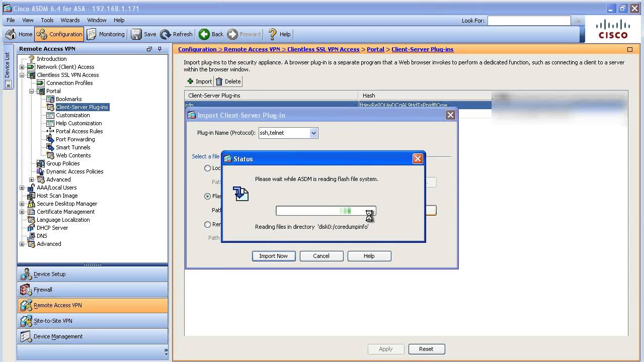This screenshot has height=362, width=644.
Task: Click Port Forwarding icon
Action: 50,139
